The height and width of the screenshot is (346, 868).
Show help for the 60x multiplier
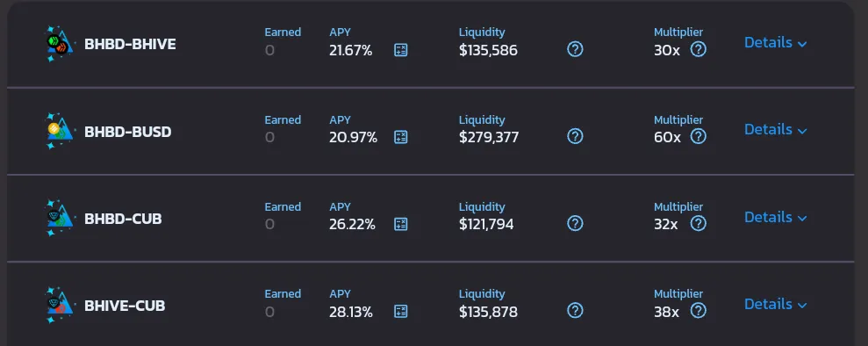click(x=698, y=136)
